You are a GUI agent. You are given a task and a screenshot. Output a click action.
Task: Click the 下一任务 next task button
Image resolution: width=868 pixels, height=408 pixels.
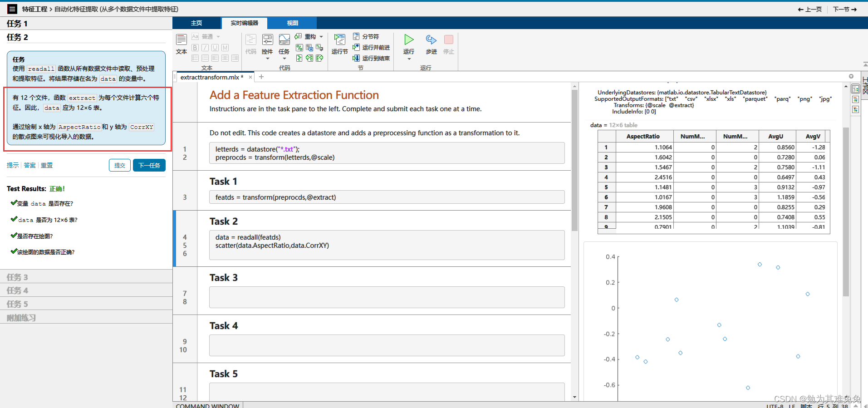pyautogui.click(x=149, y=165)
